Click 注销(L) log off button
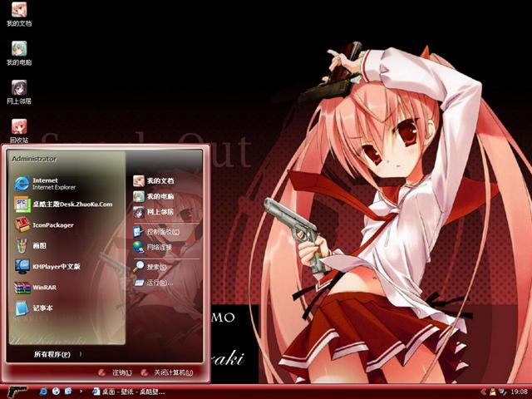532x399 pixels. [x=115, y=373]
